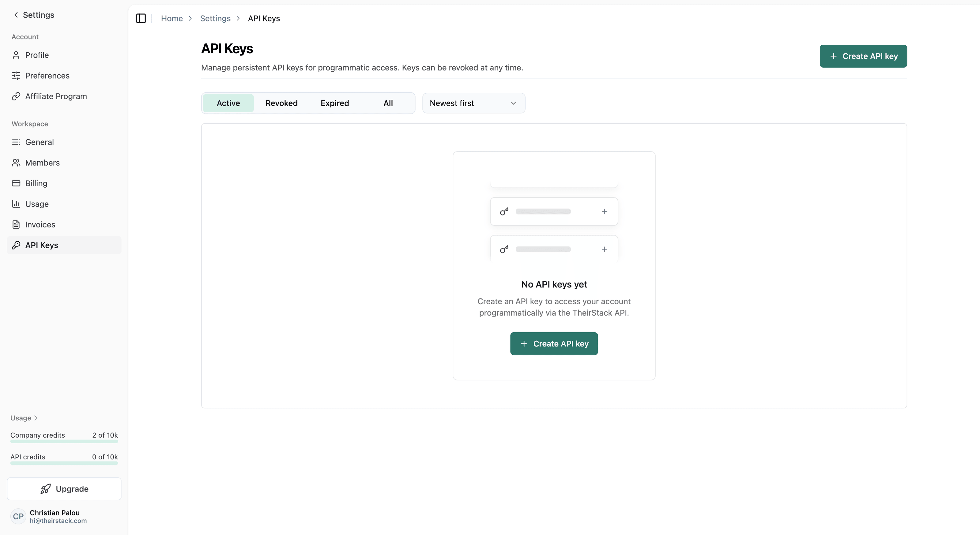Select API Keys in sidebar
This screenshot has width=980, height=535.
point(41,245)
